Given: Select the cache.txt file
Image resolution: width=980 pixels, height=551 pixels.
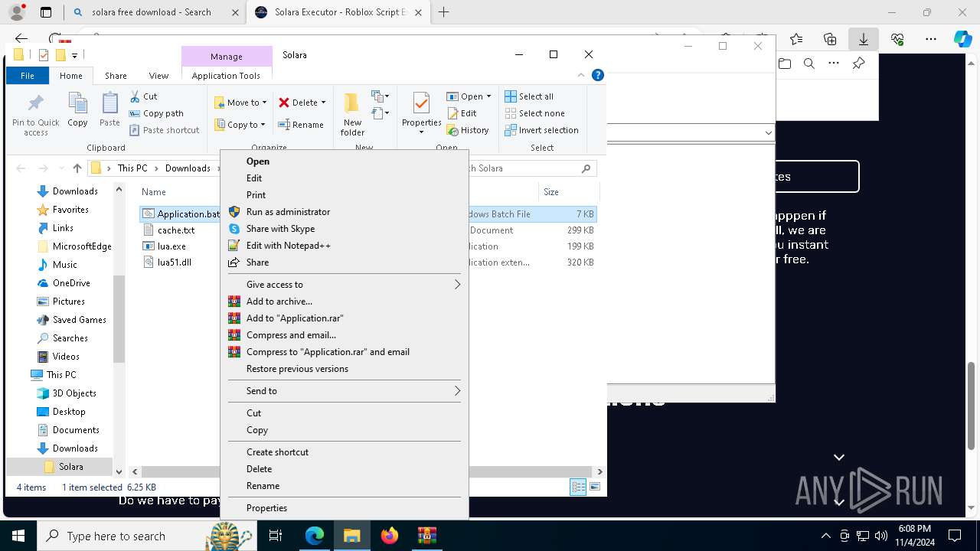Looking at the screenshot, I should [x=176, y=230].
